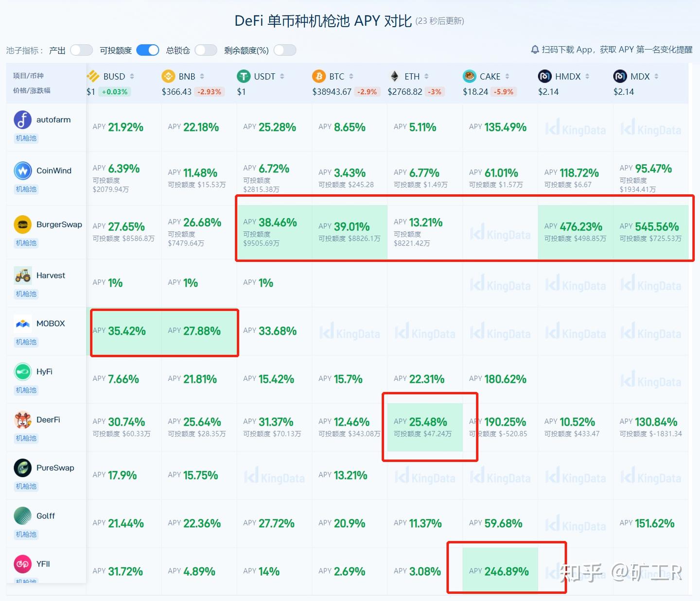This screenshot has width=700, height=601.
Task: Click the CoinWind project logo
Action: [23, 171]
